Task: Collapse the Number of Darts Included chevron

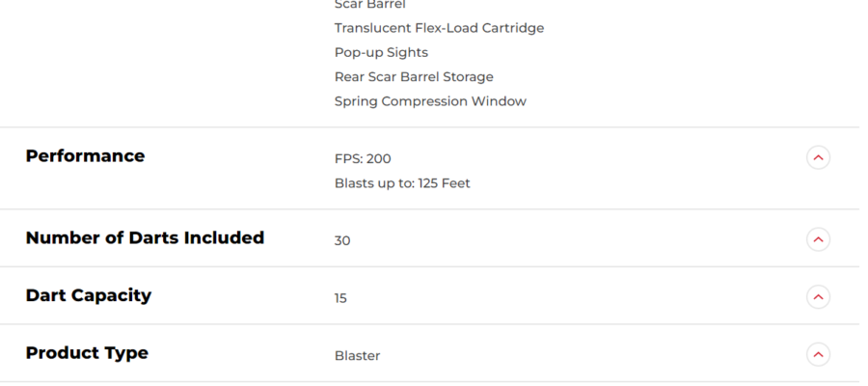Action: pyautogui.click(x=818, y=238)
